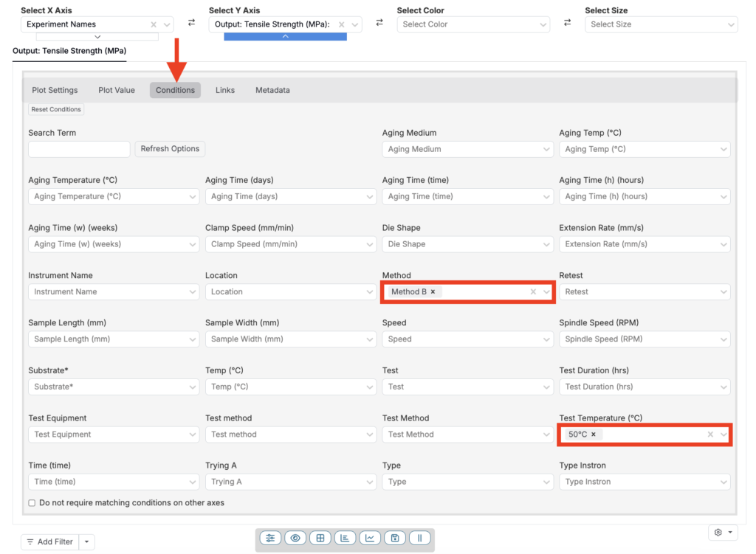Remove the 50°C tag
756x554 pixels.
click(x=594, y=434)
